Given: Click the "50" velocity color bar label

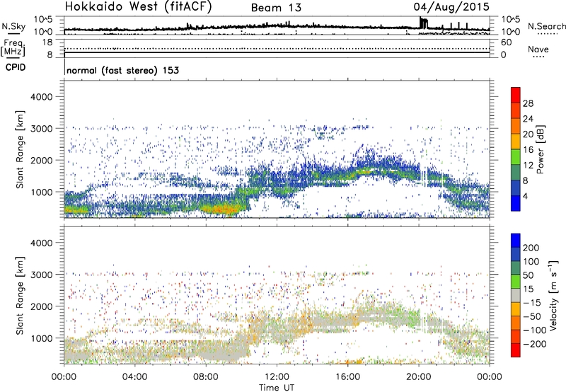Looking at the screenshot, I should click(528, 275).
